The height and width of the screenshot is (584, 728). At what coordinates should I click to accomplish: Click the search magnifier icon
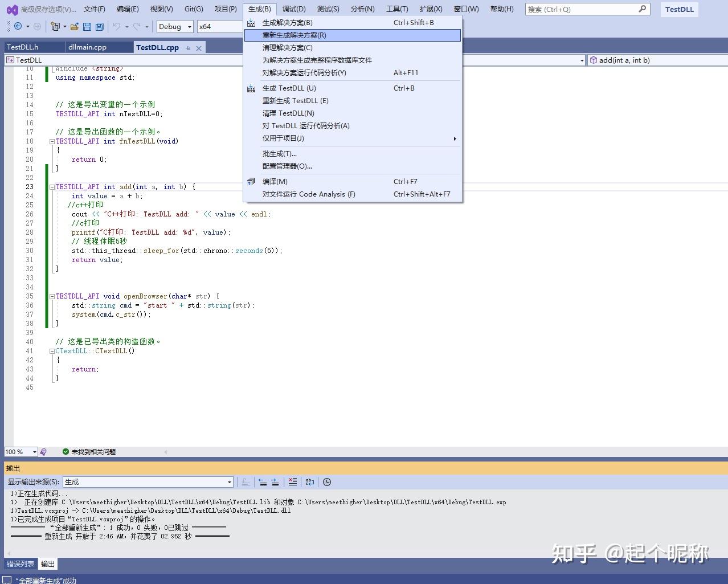tap(643, 9)
